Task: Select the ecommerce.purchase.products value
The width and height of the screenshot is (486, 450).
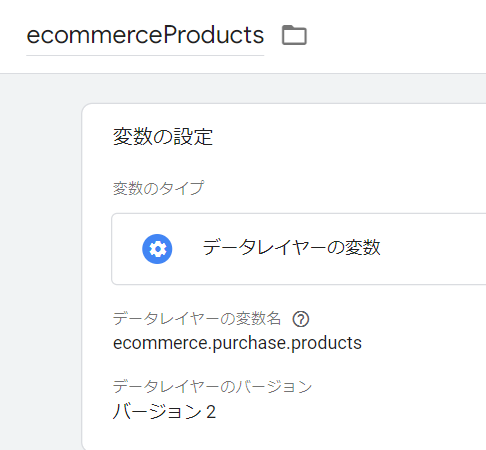Action: [x=237, y=343]
